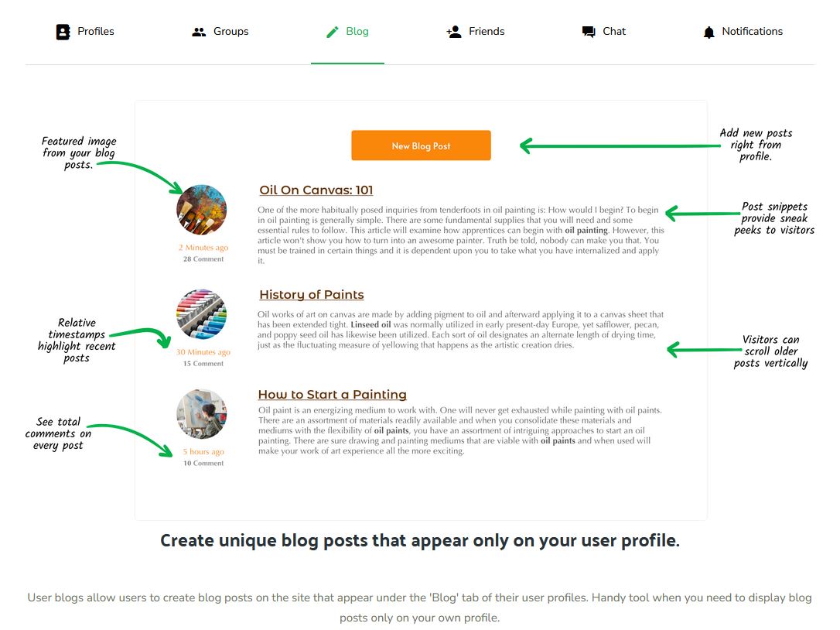Click the green pencil Blog icon

coord(332,33)
